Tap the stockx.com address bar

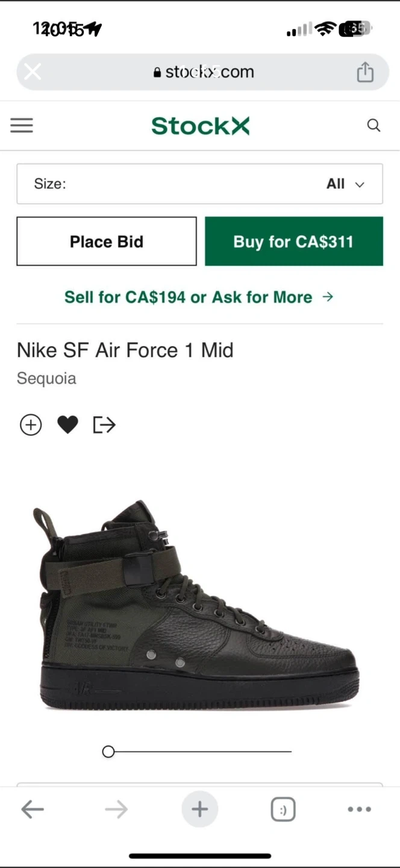pyautogui.click(x=204, y=72)
